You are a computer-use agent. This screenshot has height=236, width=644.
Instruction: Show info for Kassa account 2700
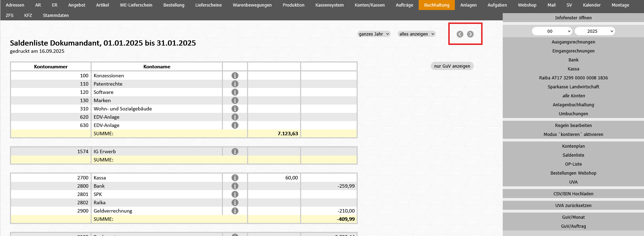click(235, 178)
